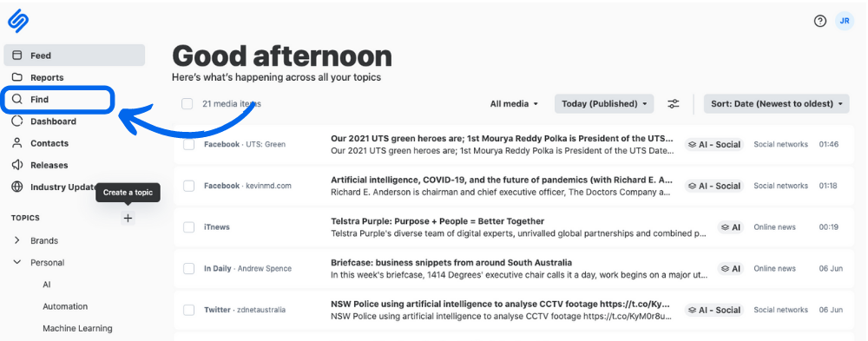The image size is (868, 341).
Task: Click the blue app logo icon
Action: tap(18, 21)
